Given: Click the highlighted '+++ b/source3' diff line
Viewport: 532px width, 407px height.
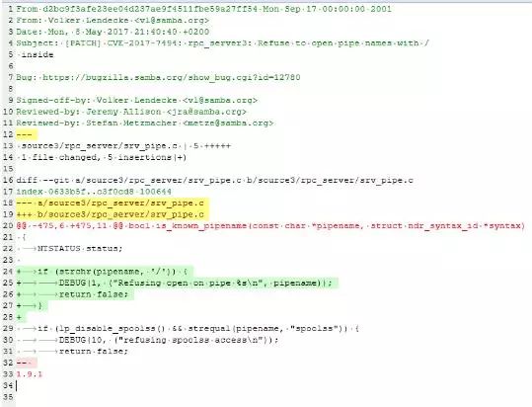Looking at the screenshot, I should click(110, 215).
